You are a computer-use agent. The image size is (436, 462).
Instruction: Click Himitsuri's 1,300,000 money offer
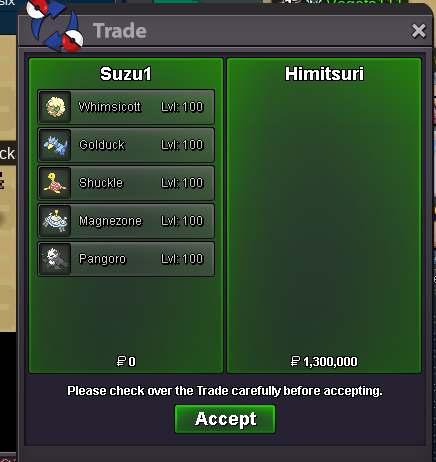324,361
